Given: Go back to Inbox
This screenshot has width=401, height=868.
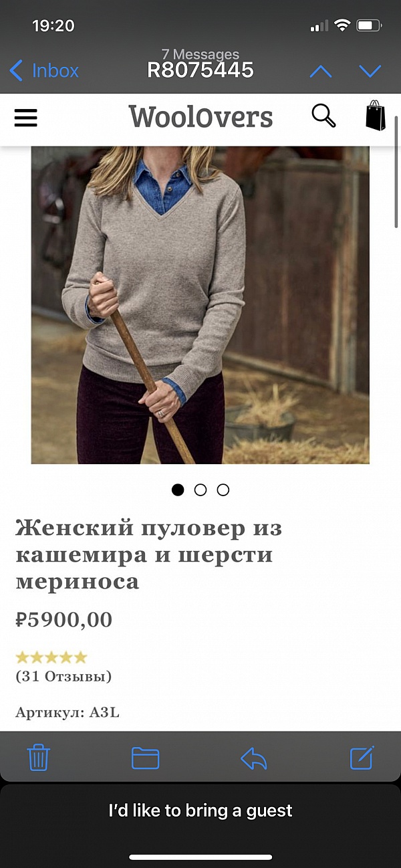Looking at the screenshot, I should pos(44,70).
